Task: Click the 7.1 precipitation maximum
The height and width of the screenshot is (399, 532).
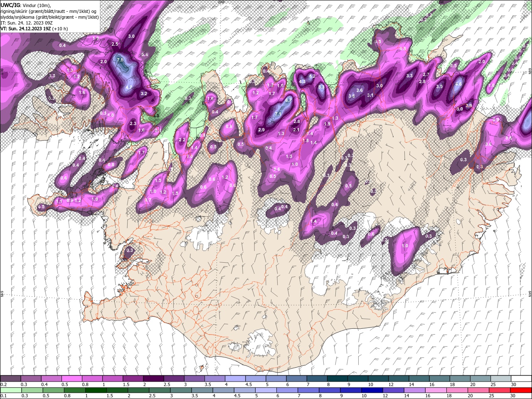Action: tap(278, 114)
